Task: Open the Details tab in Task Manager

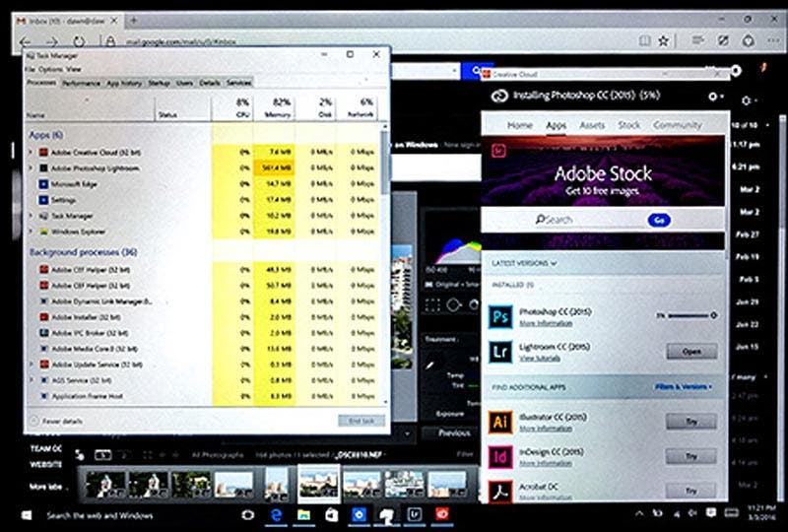Action: [210, 83]
